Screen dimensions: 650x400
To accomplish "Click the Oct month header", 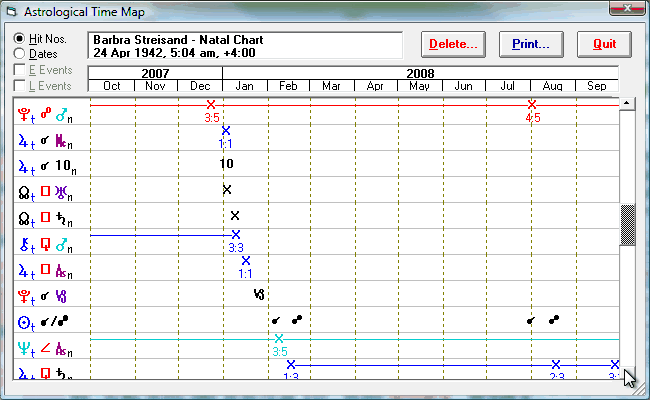I will pyautogui.click(x=112, y=86).
